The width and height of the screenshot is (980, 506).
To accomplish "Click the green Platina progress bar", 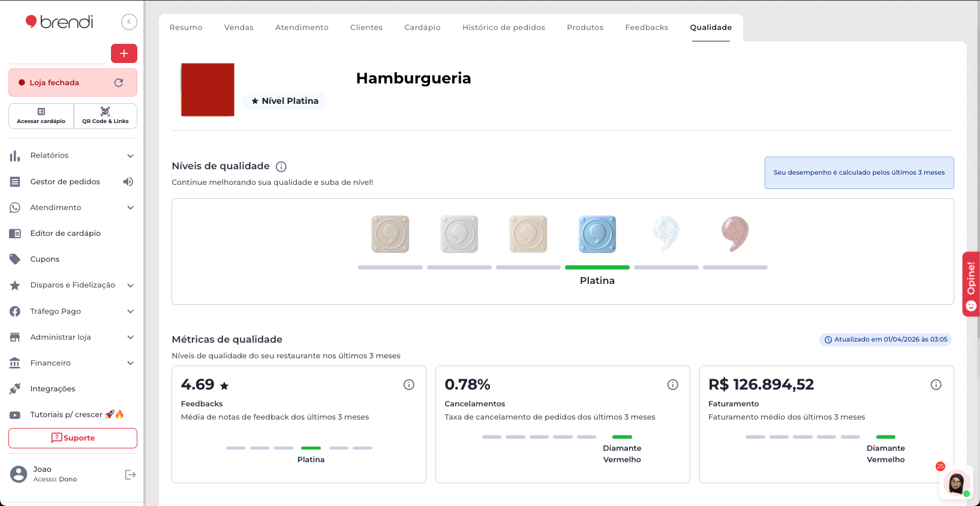I will (597, 267).
